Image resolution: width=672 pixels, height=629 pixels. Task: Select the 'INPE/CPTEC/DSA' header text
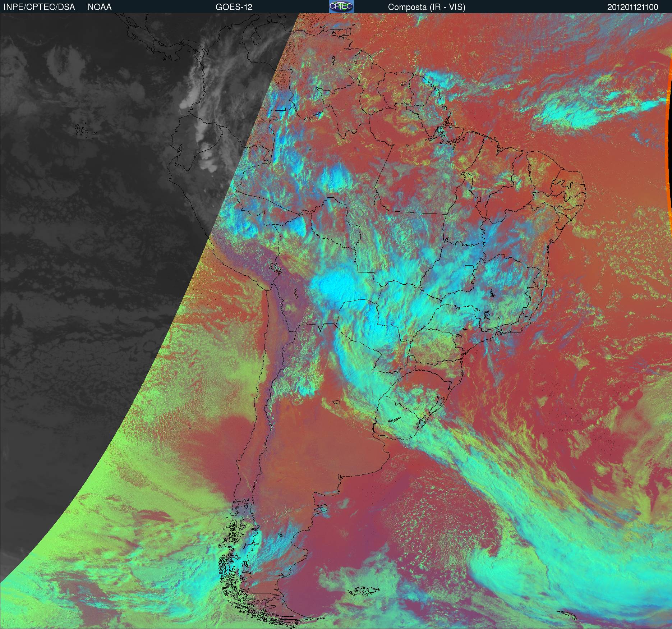click(x=39, y=7)
